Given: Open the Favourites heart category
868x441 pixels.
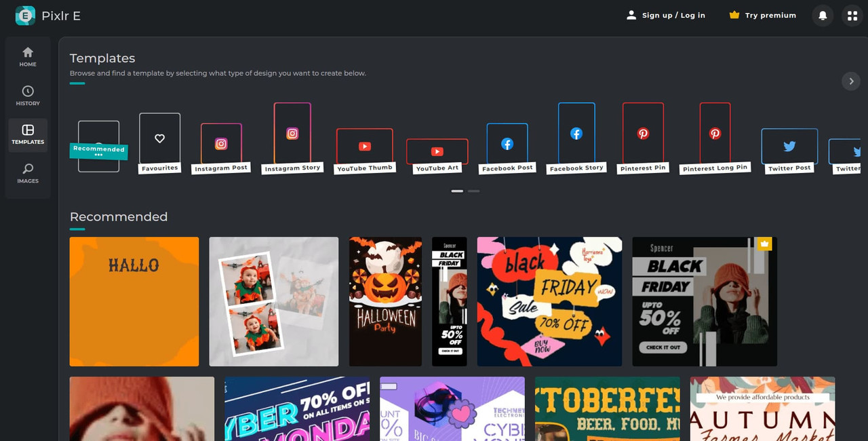Looking at the screenshot, I should (x=160, y=143).
